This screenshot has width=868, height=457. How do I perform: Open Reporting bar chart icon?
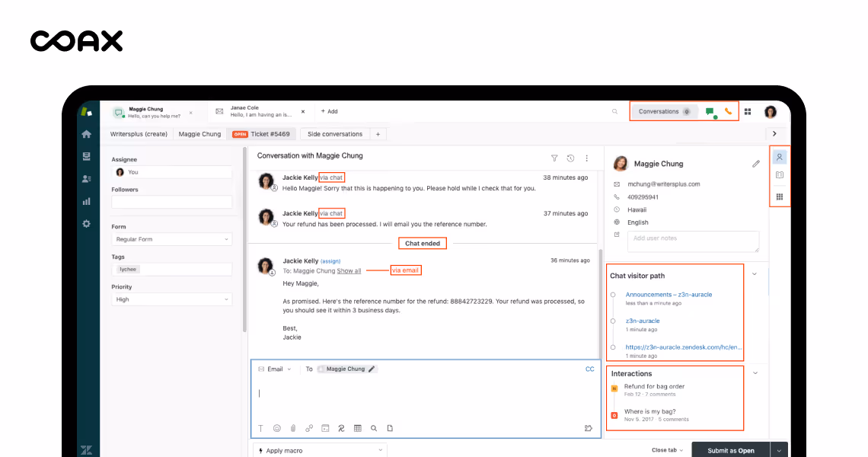point(86,202)
